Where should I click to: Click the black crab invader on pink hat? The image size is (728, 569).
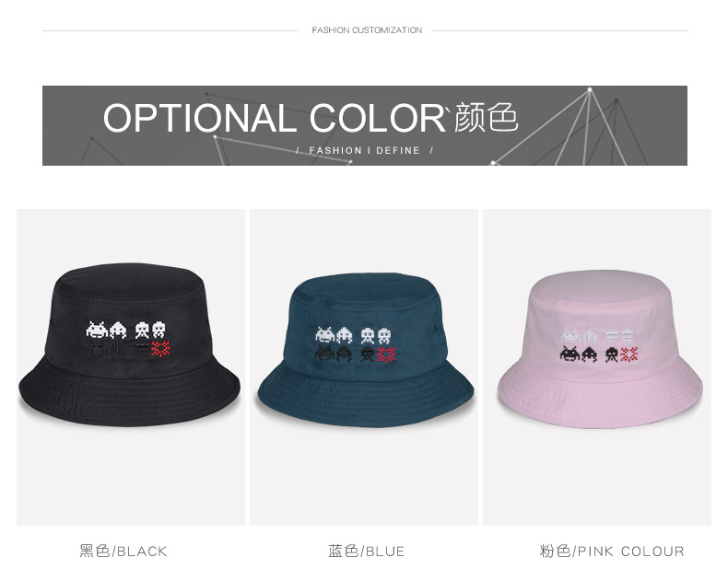click(569, 354)
